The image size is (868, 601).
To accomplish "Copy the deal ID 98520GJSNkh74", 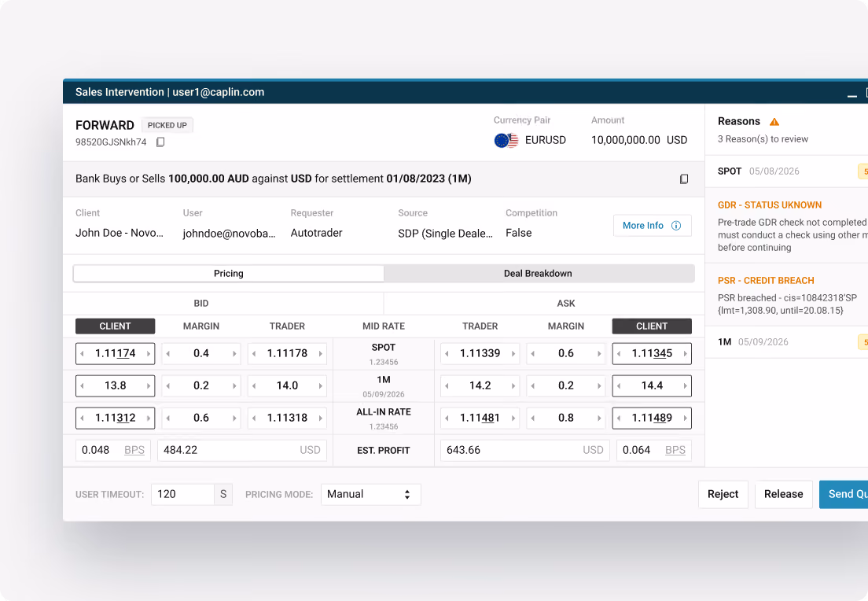I will [160, 142].
